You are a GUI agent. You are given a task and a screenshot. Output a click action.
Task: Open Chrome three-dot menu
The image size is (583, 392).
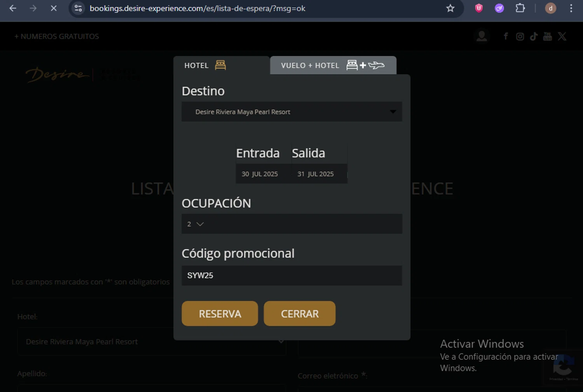click(571, 8)
